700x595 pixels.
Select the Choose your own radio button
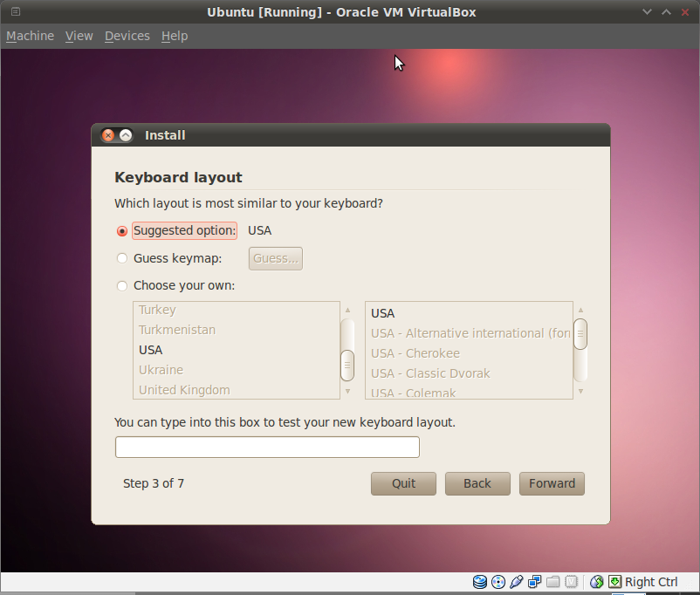click(x=122, y=285)
